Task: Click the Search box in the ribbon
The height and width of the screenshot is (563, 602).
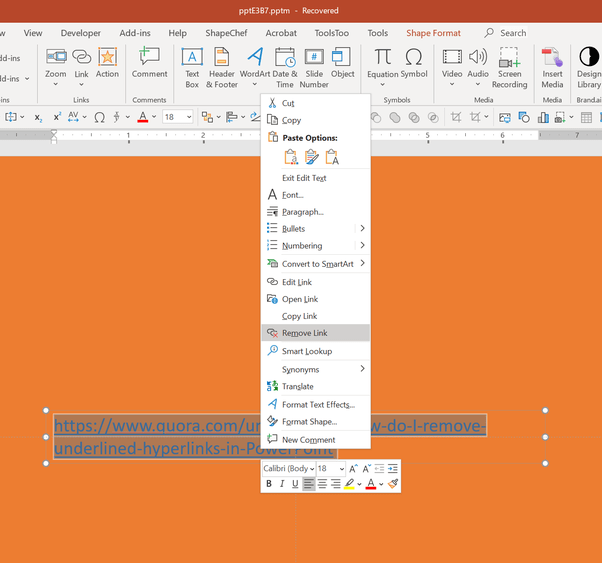Action: (x=506, y=33)
